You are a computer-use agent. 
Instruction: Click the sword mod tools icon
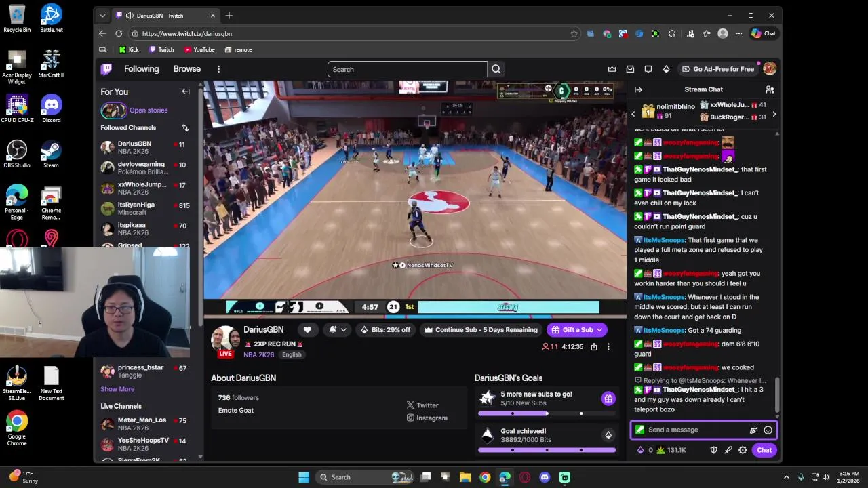click(728, 450)
